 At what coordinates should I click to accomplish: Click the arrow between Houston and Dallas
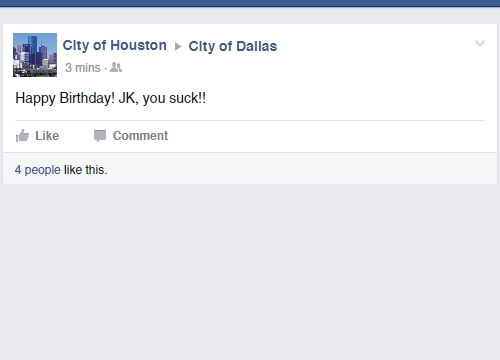point(178,46)
